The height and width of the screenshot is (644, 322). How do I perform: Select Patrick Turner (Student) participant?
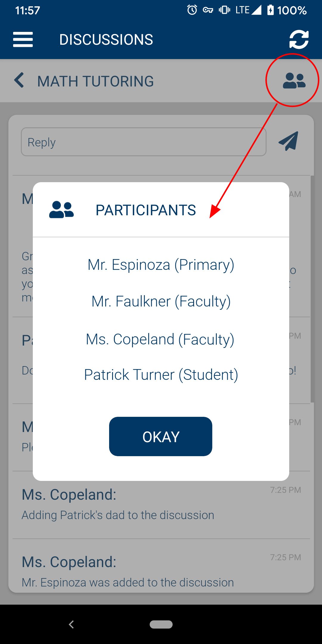click(x=161, y=374)
